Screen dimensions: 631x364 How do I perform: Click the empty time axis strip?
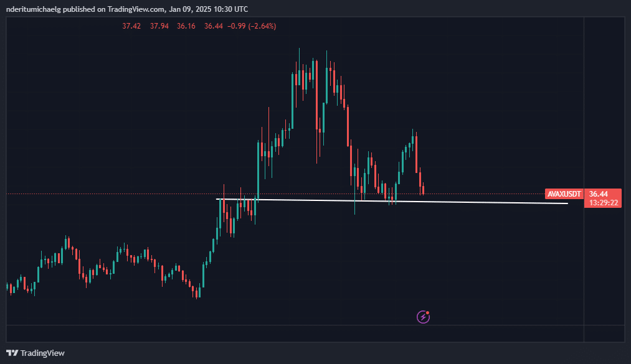293,334
